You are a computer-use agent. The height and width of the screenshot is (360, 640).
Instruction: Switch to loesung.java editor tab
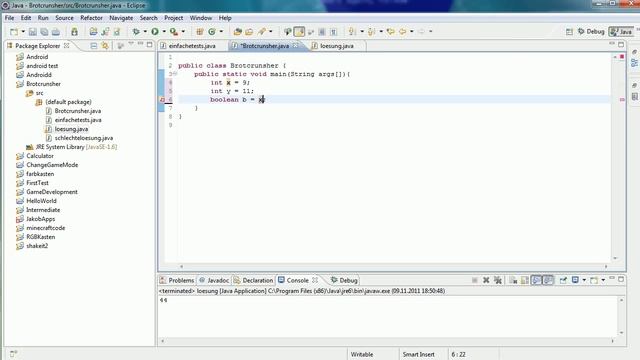337,46
